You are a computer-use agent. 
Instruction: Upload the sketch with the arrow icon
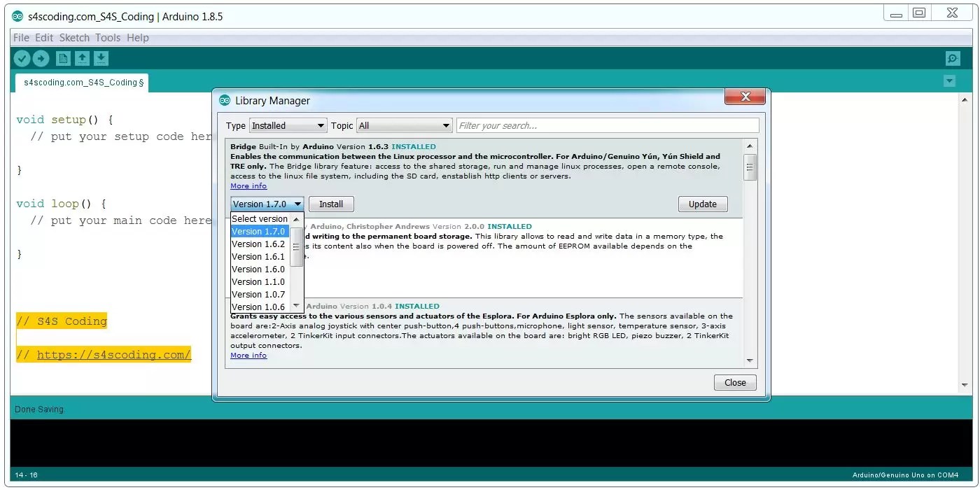point(41,58)
